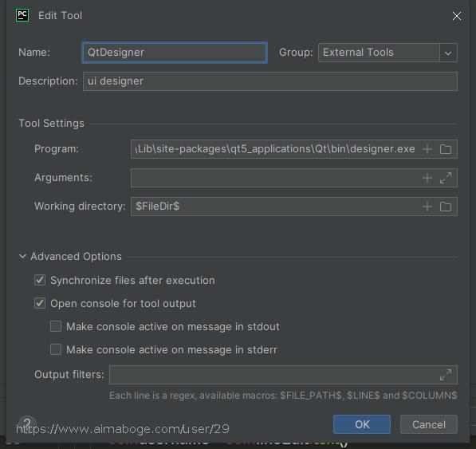Expand the Output filters editor
Viewport: 476px width, 449px height.
tap(446, 375)
